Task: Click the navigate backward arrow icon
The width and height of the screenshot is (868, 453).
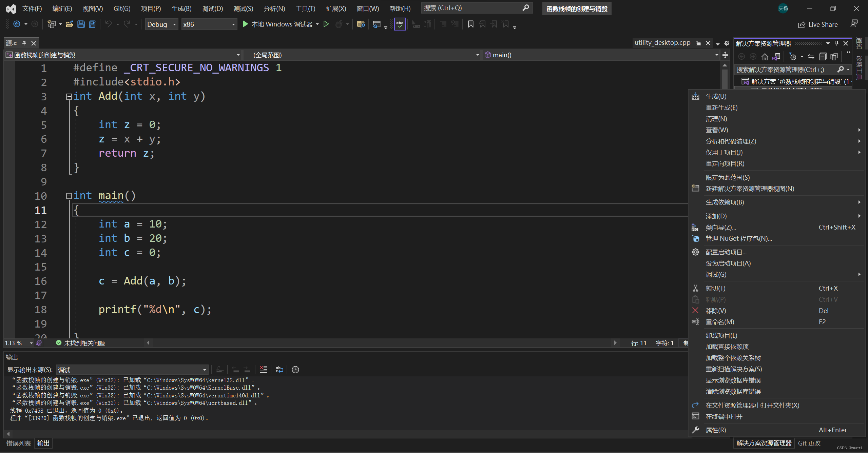Action: 16,24
